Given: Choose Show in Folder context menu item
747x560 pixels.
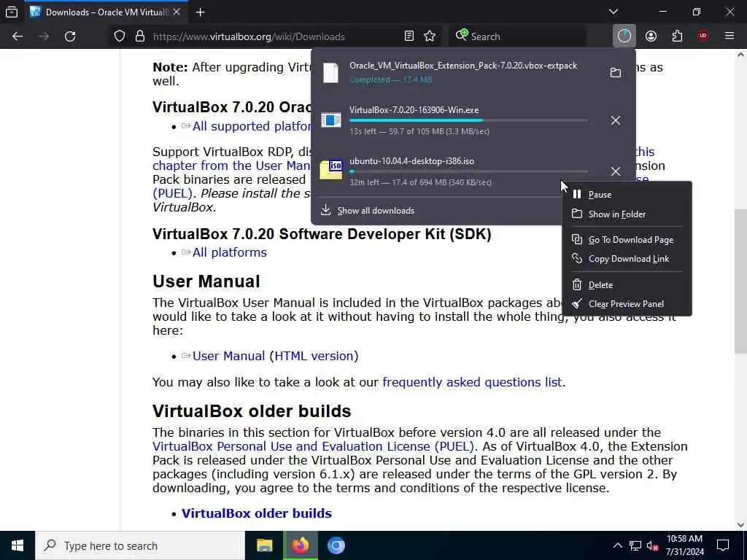Looking at the screenshot, I should click(x=627, y=214).
